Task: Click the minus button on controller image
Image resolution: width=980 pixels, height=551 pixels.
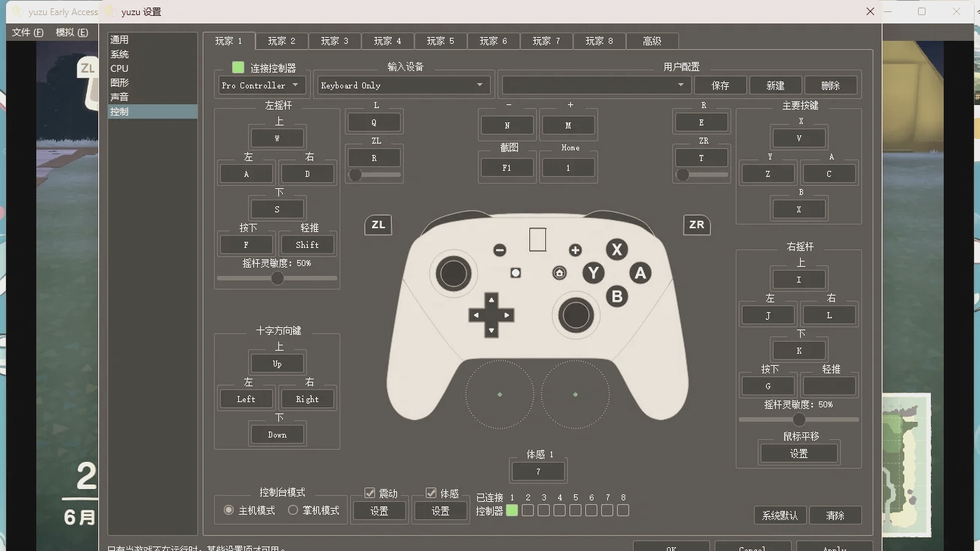Action: coord(500,250)
